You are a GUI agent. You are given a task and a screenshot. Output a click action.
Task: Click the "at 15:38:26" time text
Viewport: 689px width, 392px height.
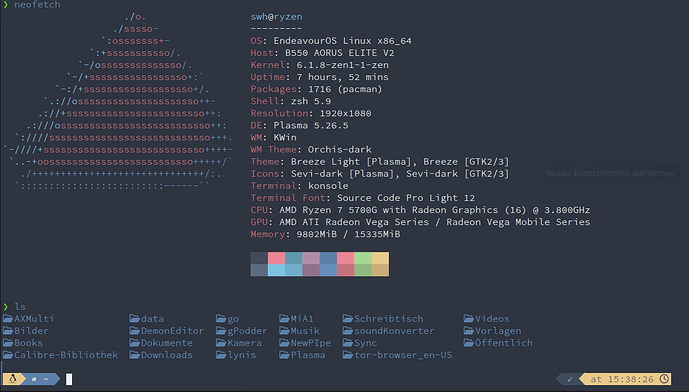tap(622, 379)
